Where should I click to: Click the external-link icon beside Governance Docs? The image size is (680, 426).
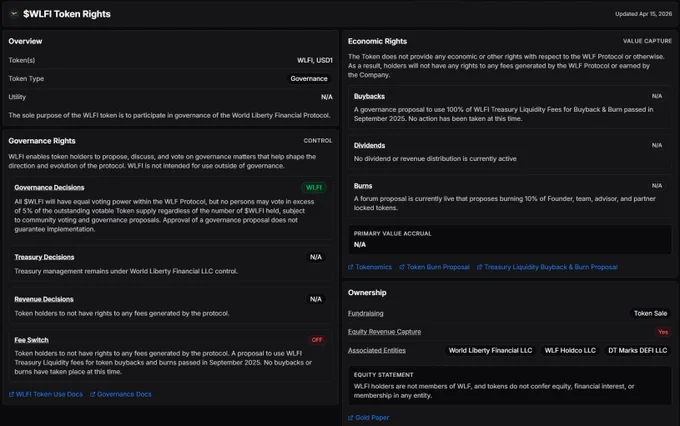pyautogui.click(x=92, y=394)
